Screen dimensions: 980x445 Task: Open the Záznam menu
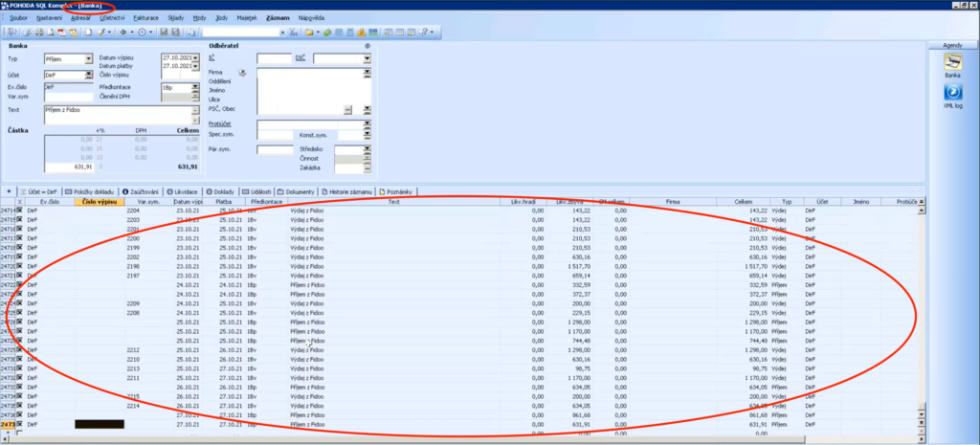(x=278, y=18)
